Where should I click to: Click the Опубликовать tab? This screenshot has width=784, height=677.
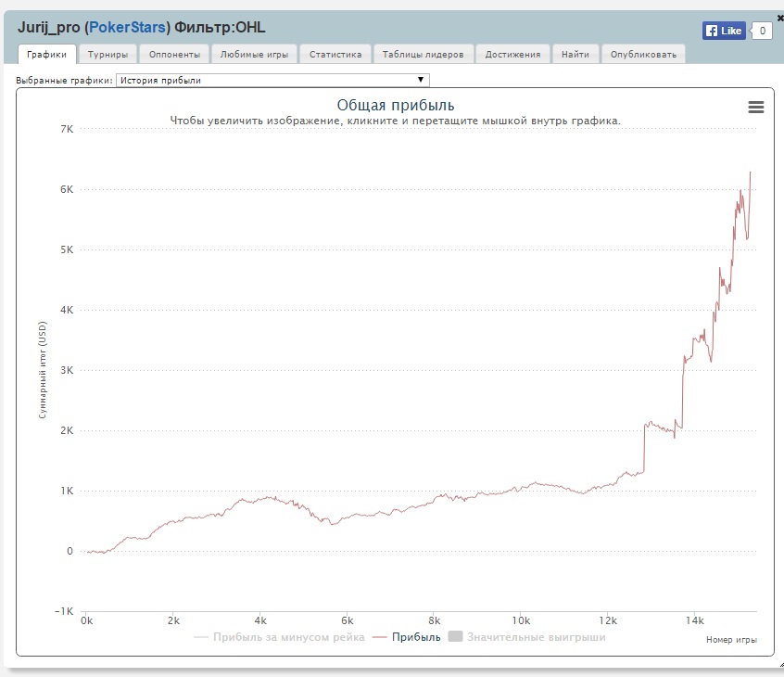[643, 55]
